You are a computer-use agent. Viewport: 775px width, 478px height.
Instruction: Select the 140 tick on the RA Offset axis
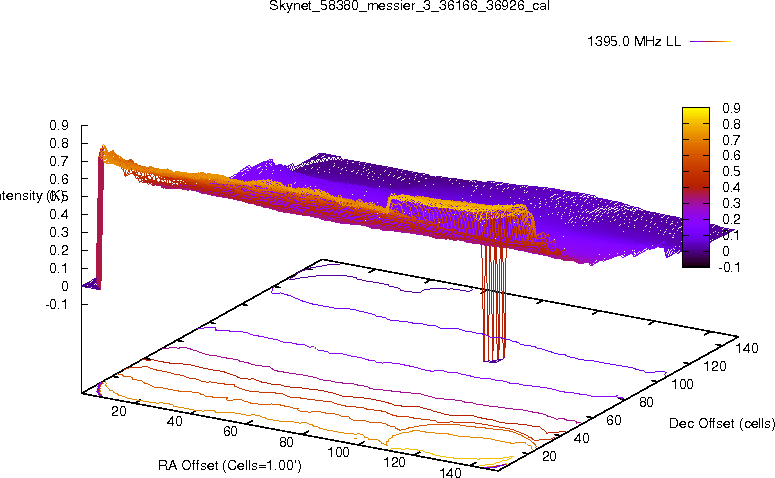pyautogui.click(x=450, y=473)
